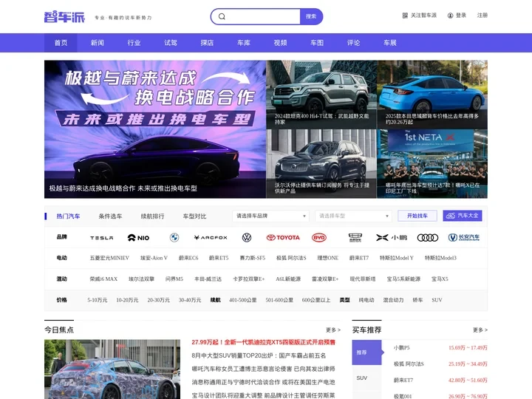
Task: Open 8月中大型SUV销量TOP20 news headline
Action: pos(259,355)
